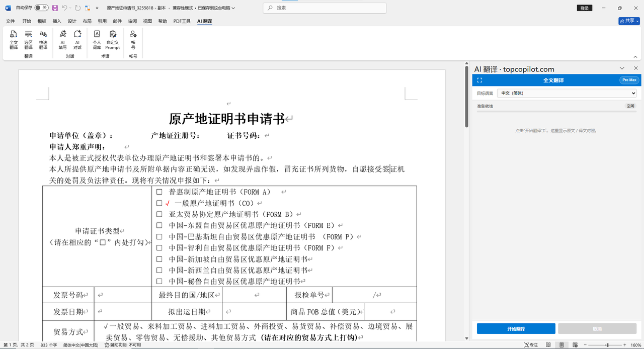Viewport: 644px width, 349px height.
Task: Toggle the 自动保存 autosave switch
Action: pos(41,8)
